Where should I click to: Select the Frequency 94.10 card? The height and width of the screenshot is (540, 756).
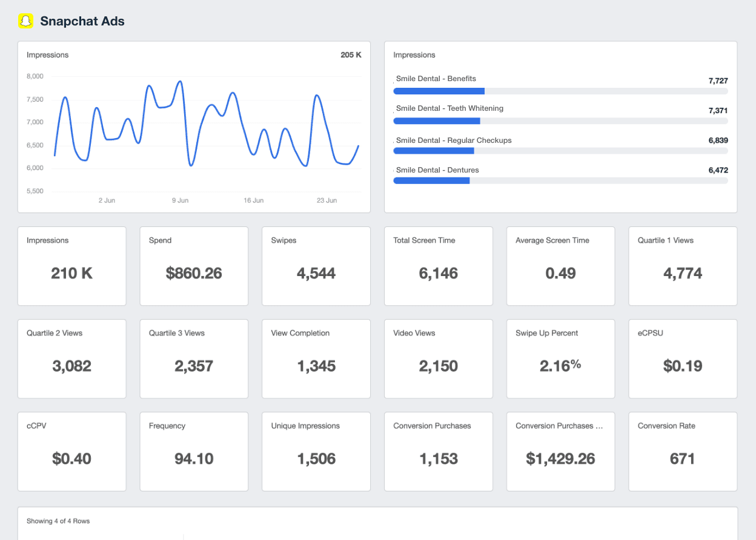[194, 451]
